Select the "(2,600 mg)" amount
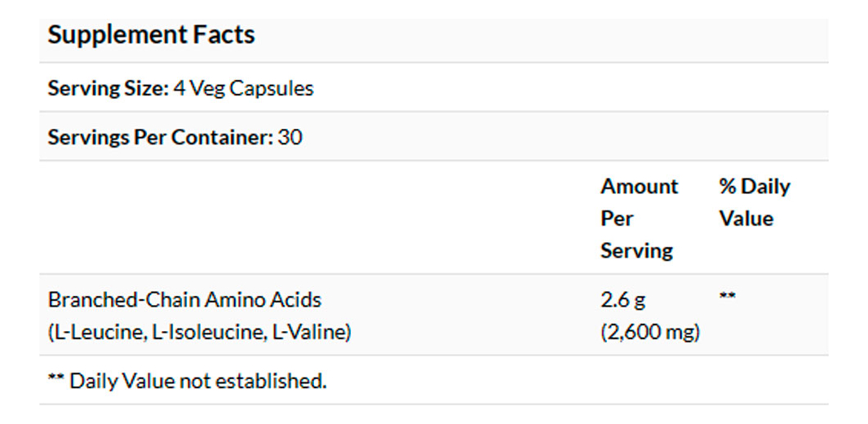This screenshot has height=424, width=868. point(650,332)
